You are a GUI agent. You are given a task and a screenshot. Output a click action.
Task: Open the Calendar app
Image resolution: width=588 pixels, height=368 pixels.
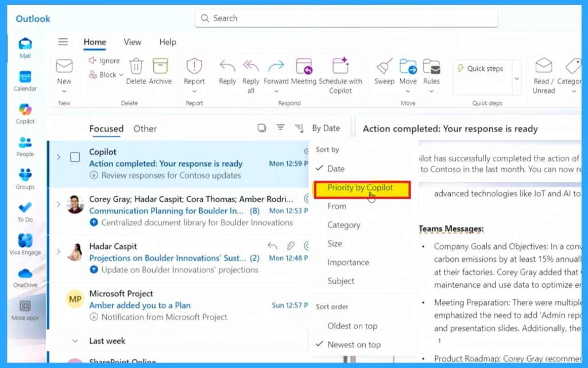pyautogui.click(x=25, y=81)
